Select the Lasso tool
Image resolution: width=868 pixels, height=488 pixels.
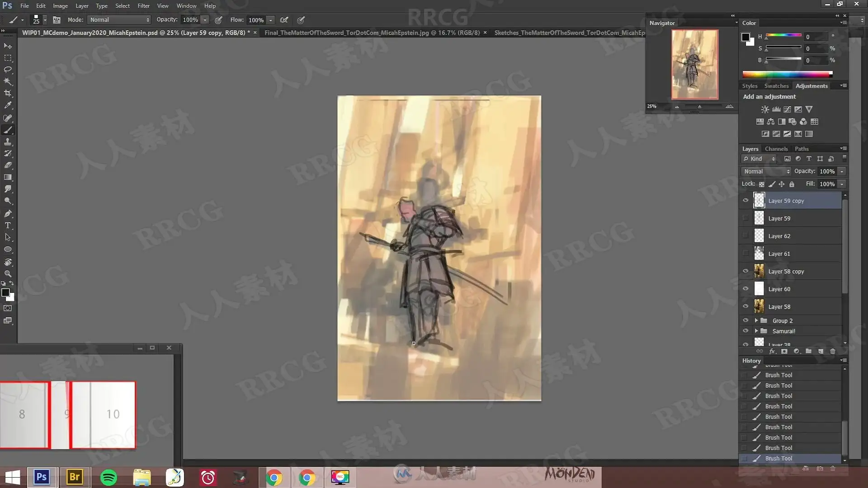(8, 70)
